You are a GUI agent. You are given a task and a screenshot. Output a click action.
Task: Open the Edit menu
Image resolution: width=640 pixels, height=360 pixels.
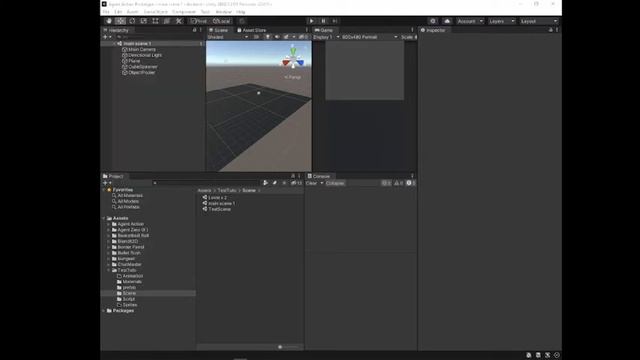pyautogui.click(x=118, y=12)
